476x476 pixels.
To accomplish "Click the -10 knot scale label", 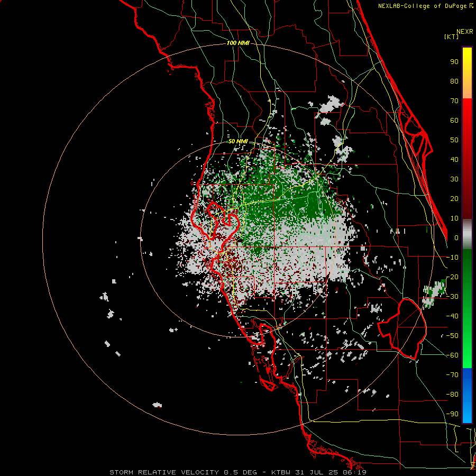I will click(x=452, y=258).
